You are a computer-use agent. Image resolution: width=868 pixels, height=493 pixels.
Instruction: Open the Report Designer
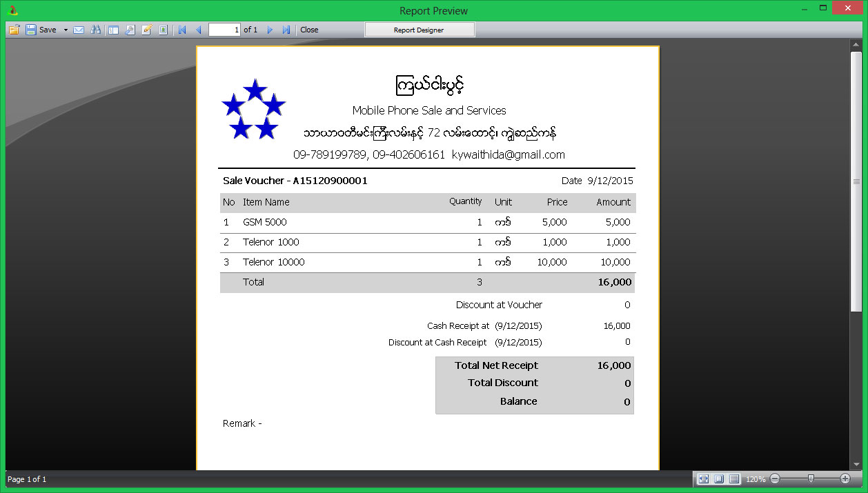(x=420, y=30)
